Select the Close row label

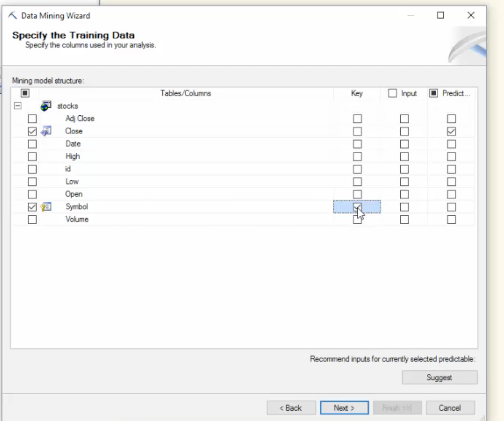tap(74, 131)
